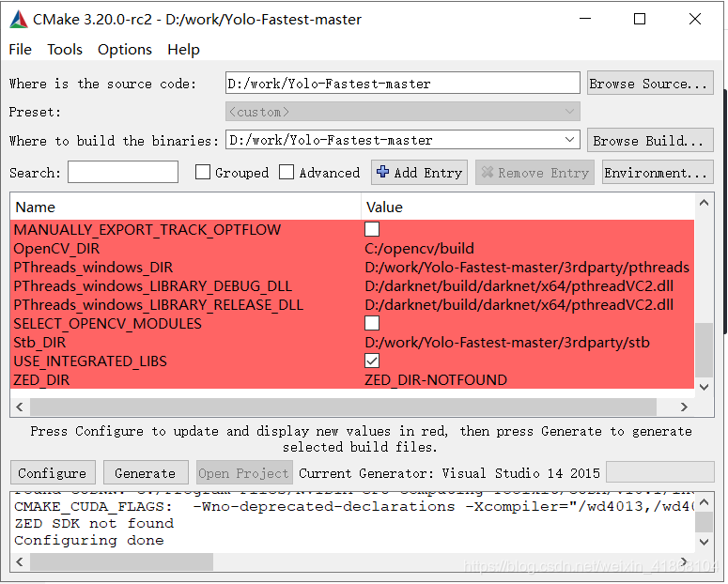Select the OpenCV_DIR entry name

(56, 249)
